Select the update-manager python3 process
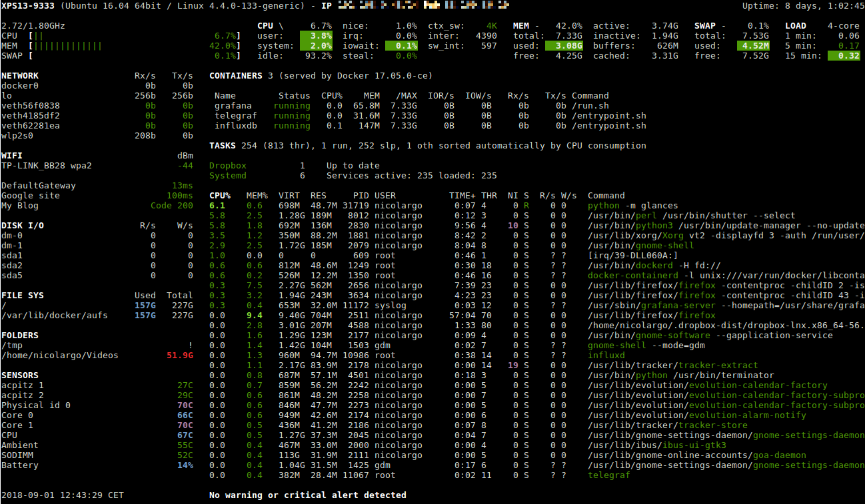 click(537, 226)
